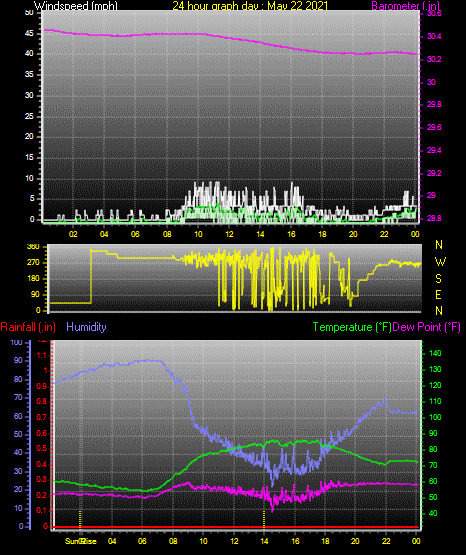The image size is (466, 555).
Task: Click the 12 hour label under windspeed chart
Action: [x=229, y=234]
